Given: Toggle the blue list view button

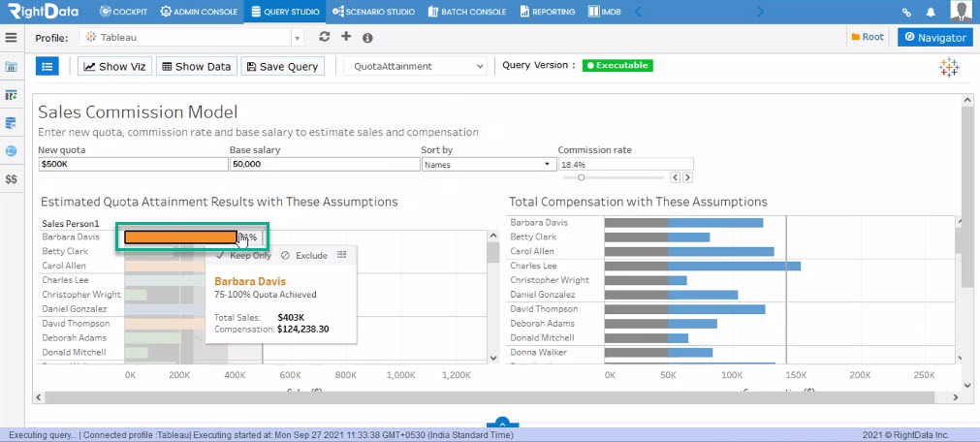Looking at the screenshot, I should click(x=47, y=66).
